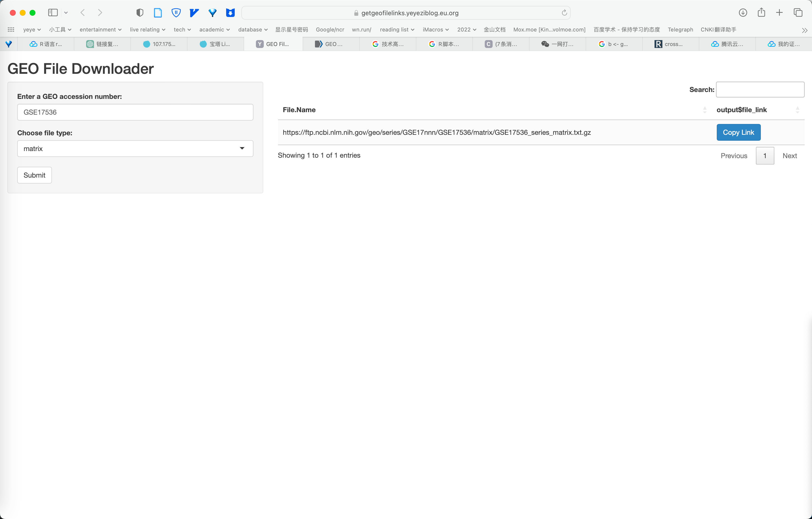Switch to the 腾讯云... tab
This screenshot has height=519, width=812.
click(727, 44)
